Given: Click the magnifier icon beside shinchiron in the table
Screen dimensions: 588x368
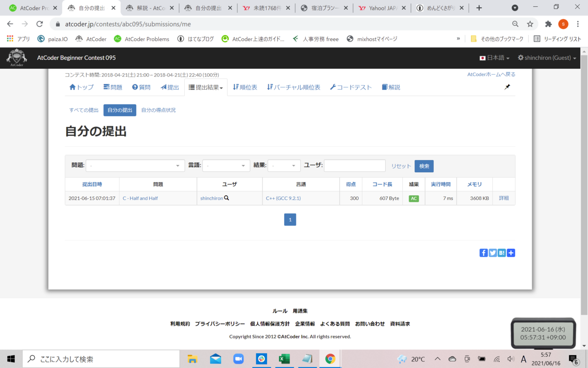Looking at the screenshot, I should pyautogui.click(x=226, y=198).
